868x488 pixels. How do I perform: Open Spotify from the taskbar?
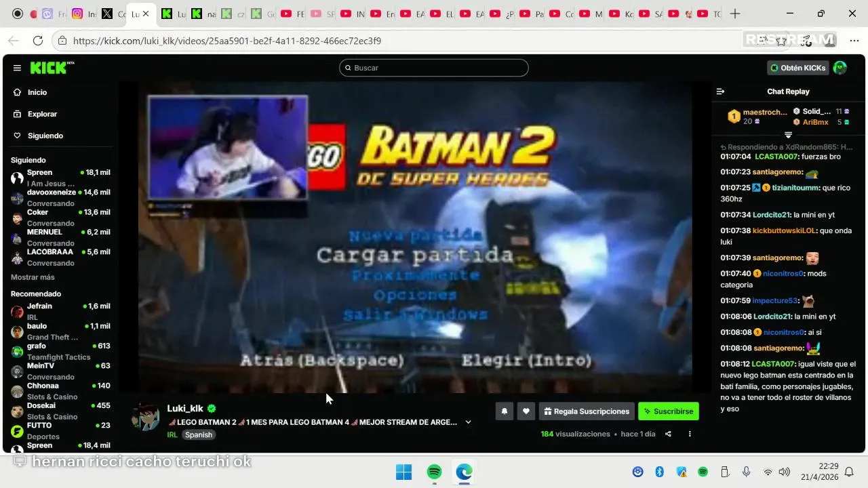435,472
